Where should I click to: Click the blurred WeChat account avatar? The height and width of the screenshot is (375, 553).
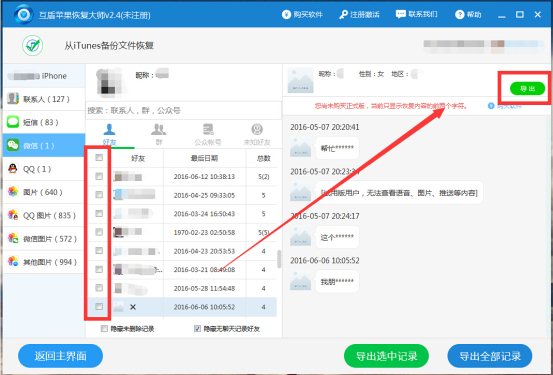pyautogui.click(x=110, y=82)
